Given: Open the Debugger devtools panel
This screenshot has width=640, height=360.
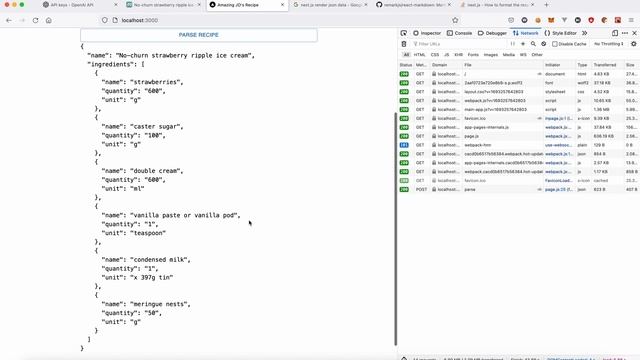Looking at the screenshot, I should (492, 33).
